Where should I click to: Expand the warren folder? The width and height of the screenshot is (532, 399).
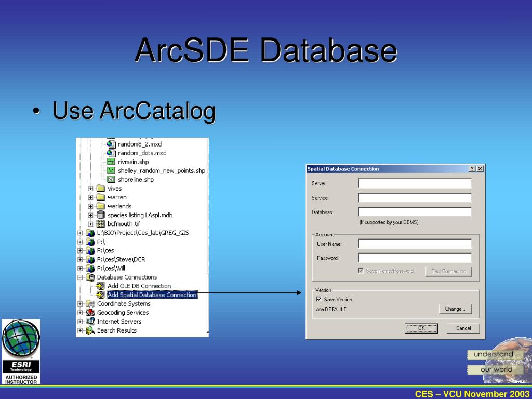click(x=90, y=197)
